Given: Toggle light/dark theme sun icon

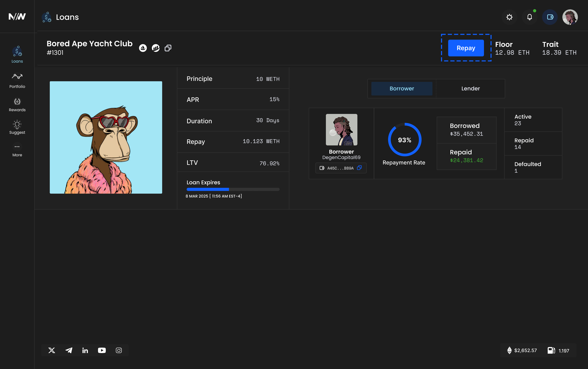Looking at the screenshot, I should (509, 17).
